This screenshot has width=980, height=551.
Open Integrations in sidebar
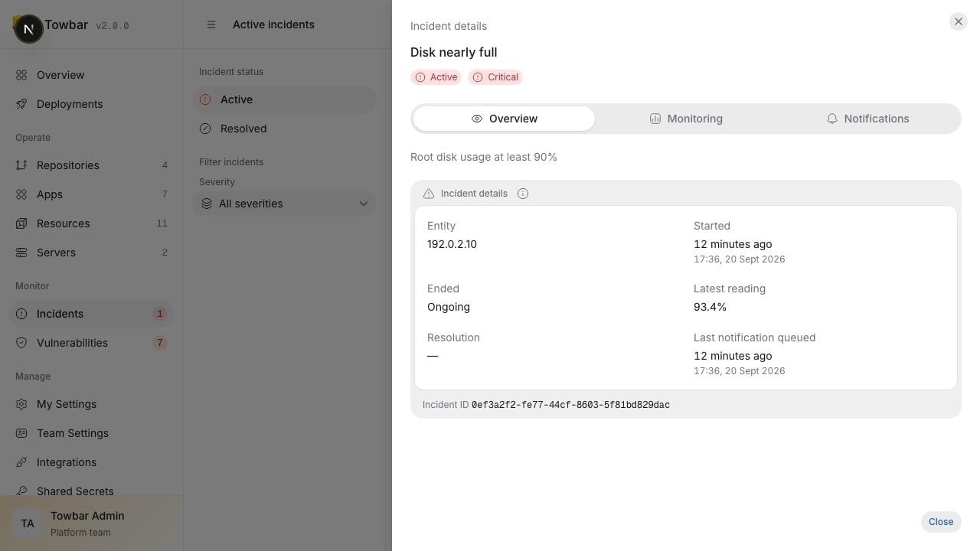pos(92,462)
